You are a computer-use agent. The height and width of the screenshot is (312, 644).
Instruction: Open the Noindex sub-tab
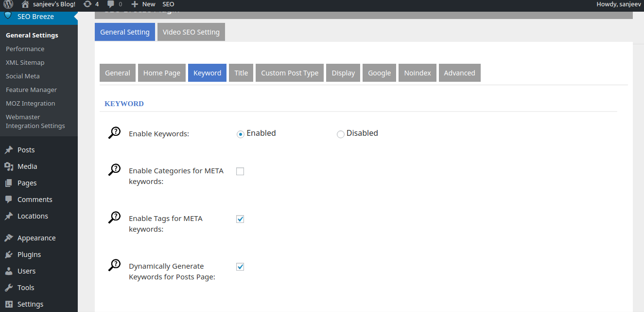418,73
